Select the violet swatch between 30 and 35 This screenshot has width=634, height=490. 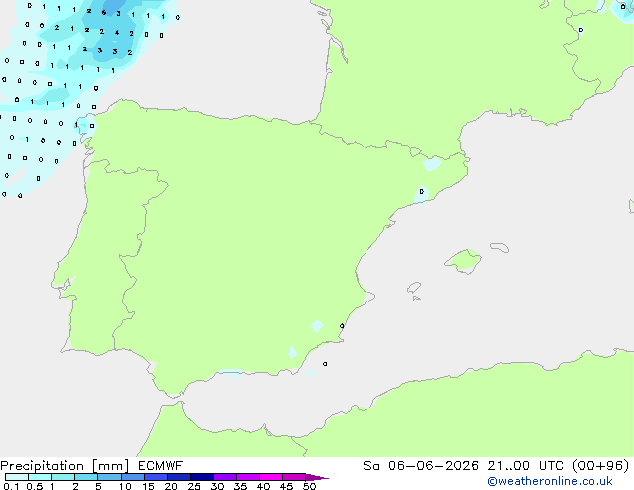(225, 477)
